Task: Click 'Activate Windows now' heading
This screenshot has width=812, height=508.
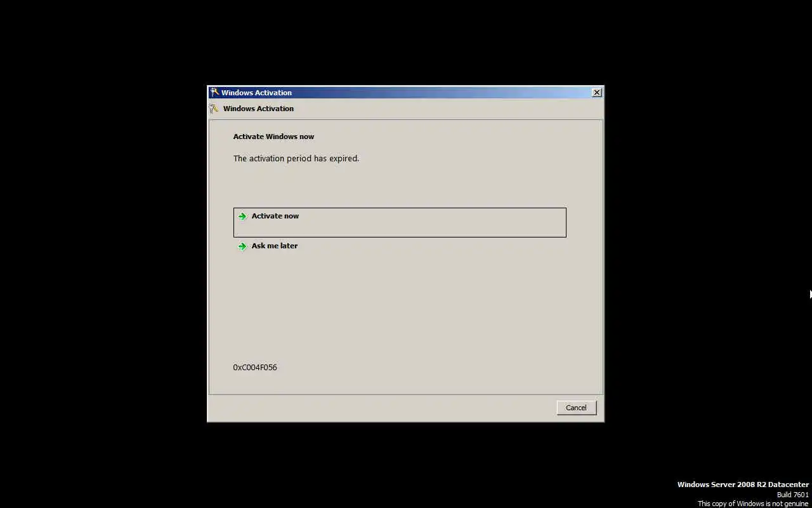Action: tap(273, 137)
